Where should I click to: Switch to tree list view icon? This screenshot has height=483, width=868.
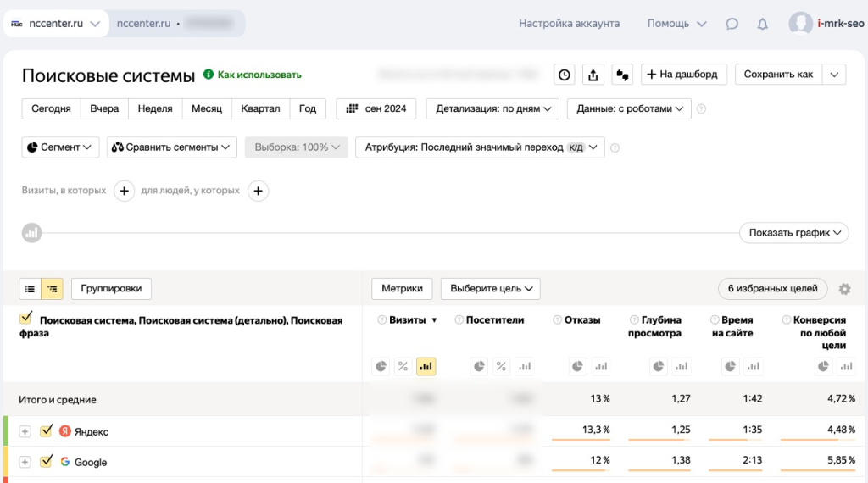click(x=53, y=289)
